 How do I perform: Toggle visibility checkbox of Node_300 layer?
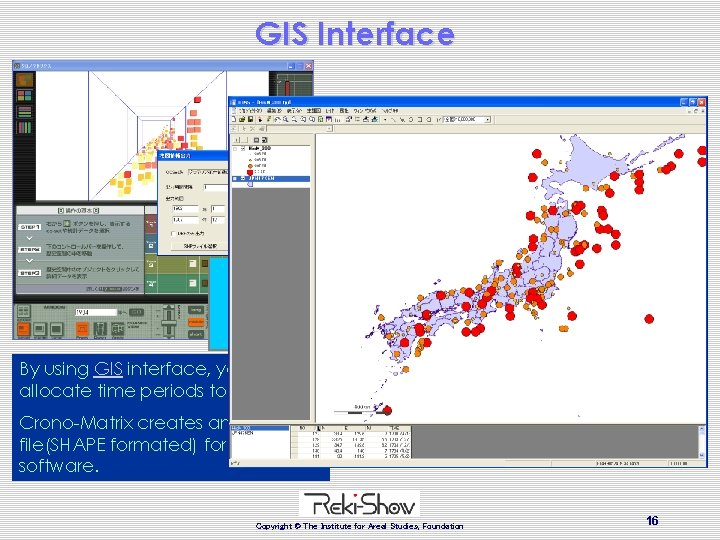pyautogui.click(x=243, y=149)
